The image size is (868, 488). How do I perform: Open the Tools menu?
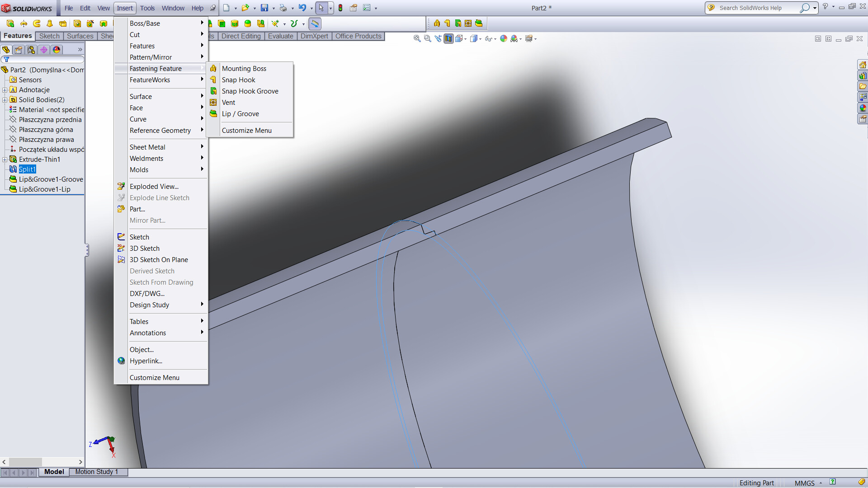[x=147, y=8]
